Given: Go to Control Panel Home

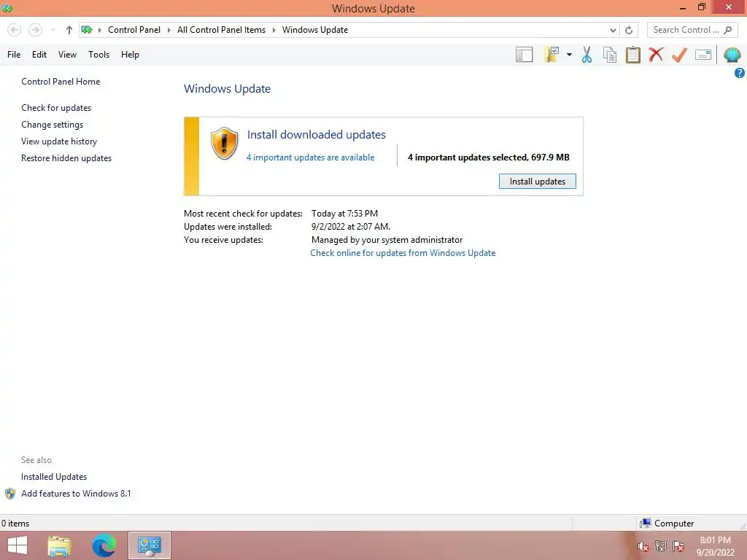Looking at the screenshot, I should coord(61,82).
